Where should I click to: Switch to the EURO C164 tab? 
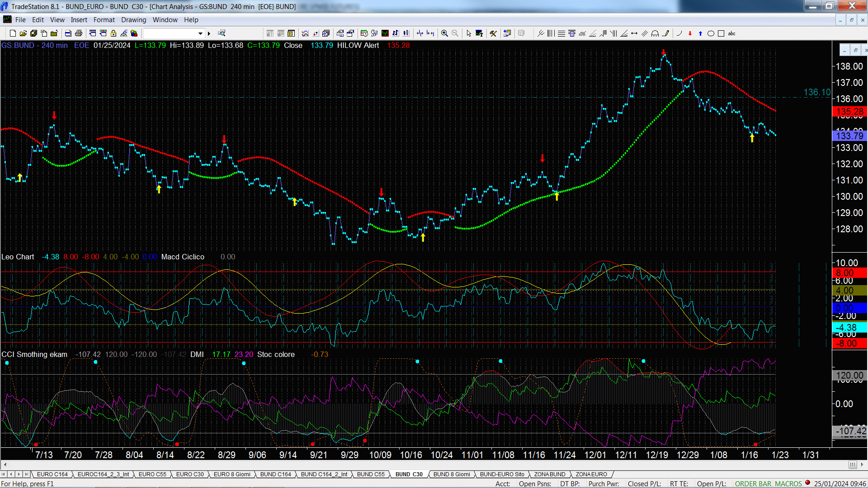click(x=52, y=474)
